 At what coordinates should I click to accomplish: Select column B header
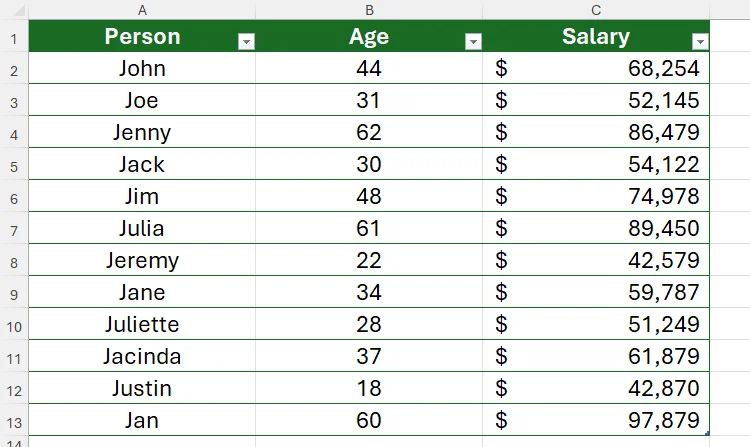369,10
